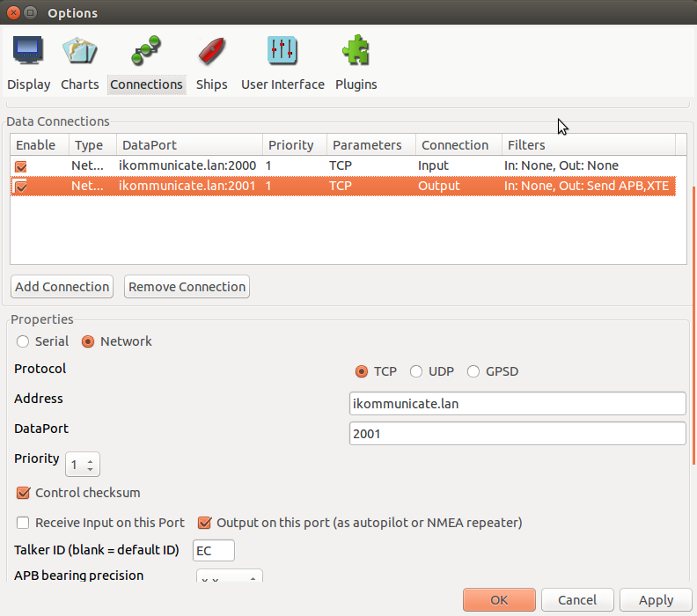Enable Receive Input on this Port
697x616 pixels.
click(x=24, y=523)
